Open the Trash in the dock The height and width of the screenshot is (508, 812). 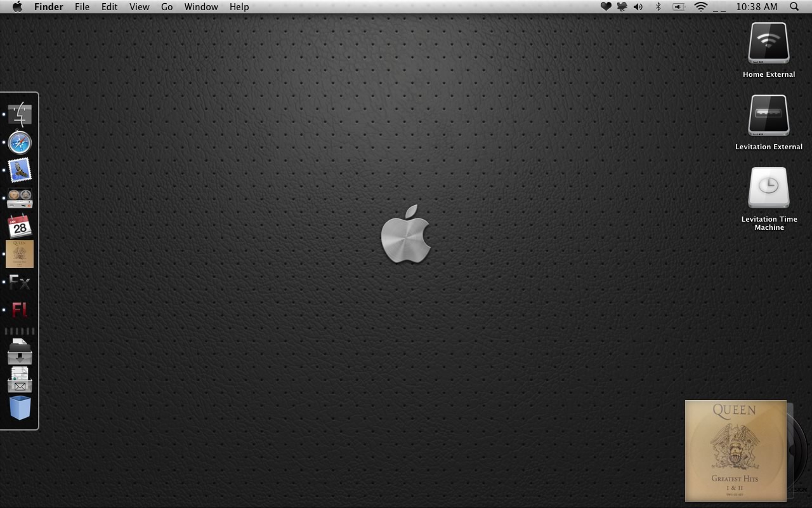20,408
